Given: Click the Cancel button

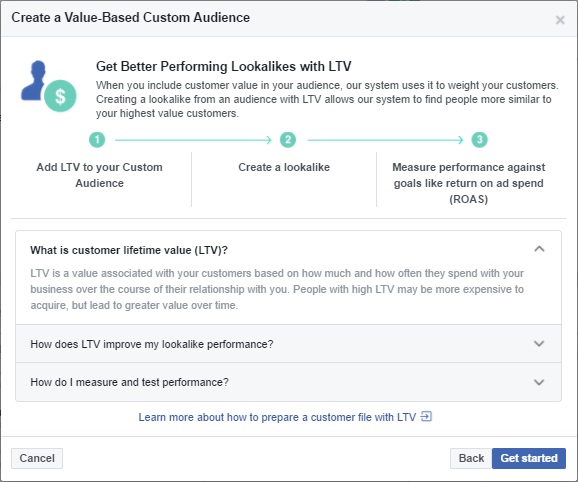Looking at the screenshot, I should 37,458.
